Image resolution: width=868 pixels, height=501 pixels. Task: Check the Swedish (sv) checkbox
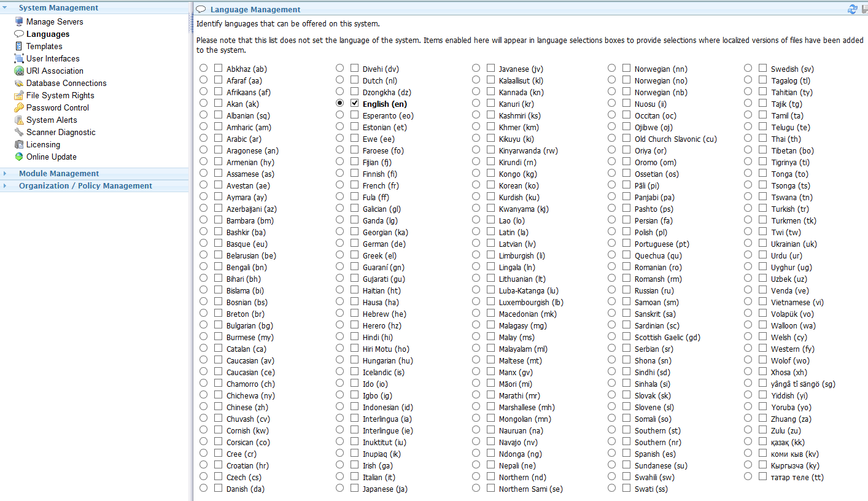coord(762,68)
